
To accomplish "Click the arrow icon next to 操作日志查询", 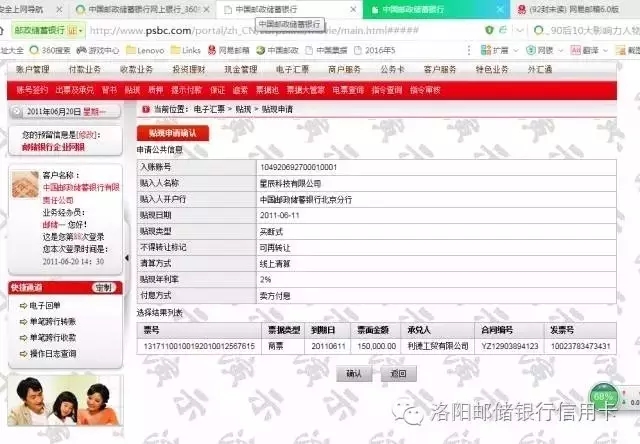I will point(24,354).
